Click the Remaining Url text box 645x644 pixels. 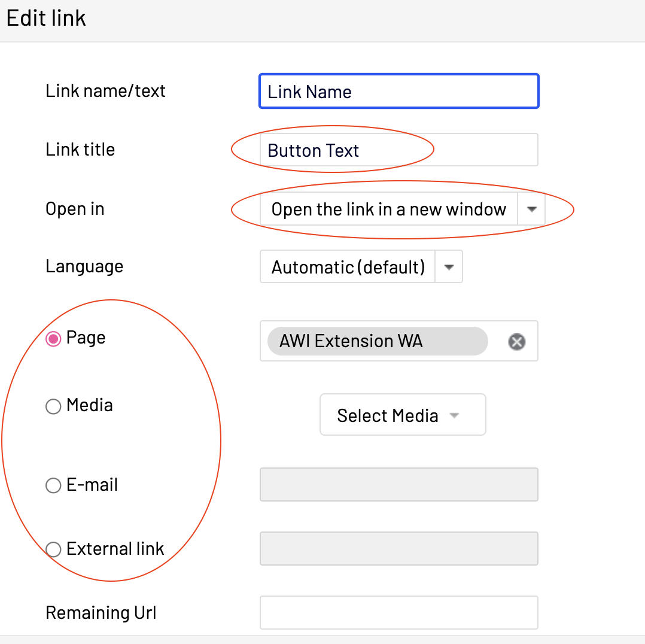click(399, 612)
